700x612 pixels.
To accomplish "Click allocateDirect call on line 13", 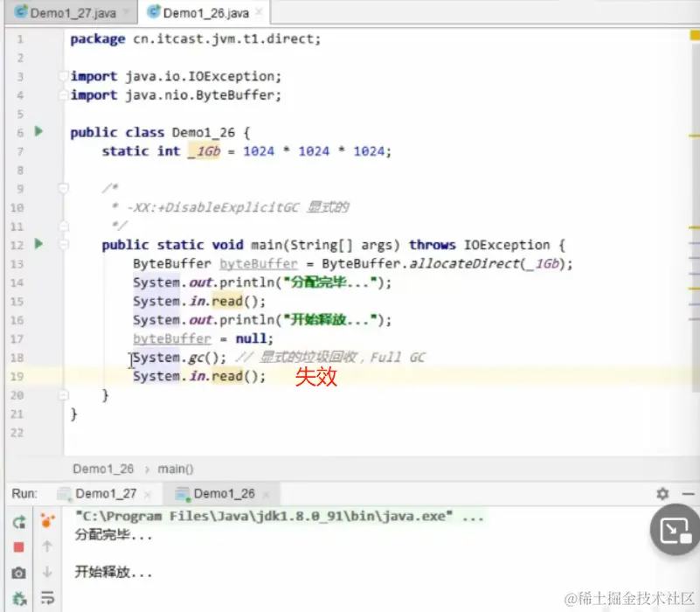I will click(x=464, y=263).
